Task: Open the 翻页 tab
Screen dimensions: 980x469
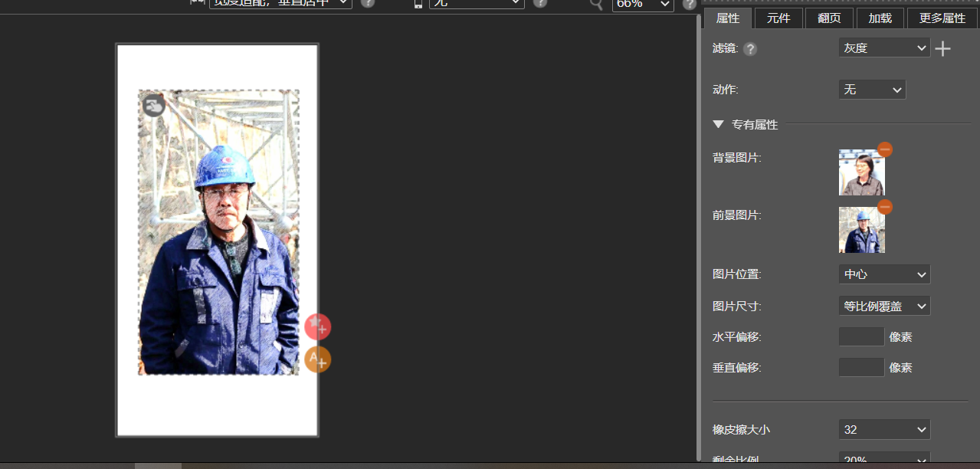Action: click(829, 18)
